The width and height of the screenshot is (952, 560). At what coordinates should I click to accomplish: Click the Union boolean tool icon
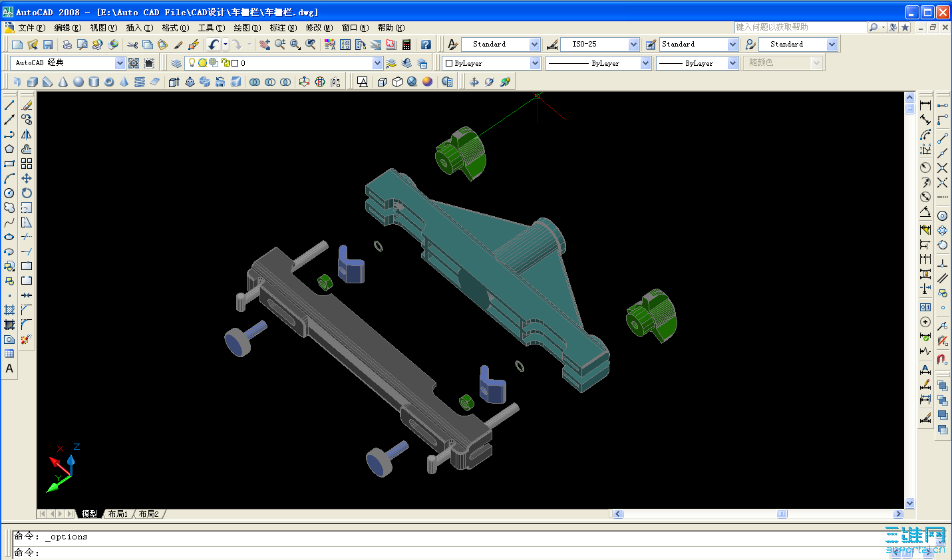(x=255, y=82)
